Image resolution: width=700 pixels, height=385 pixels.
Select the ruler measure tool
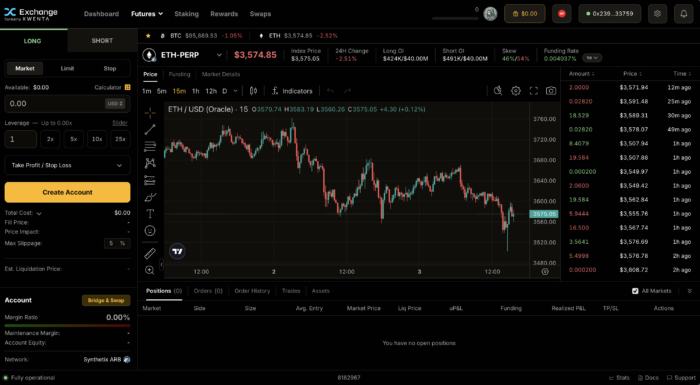150,253
